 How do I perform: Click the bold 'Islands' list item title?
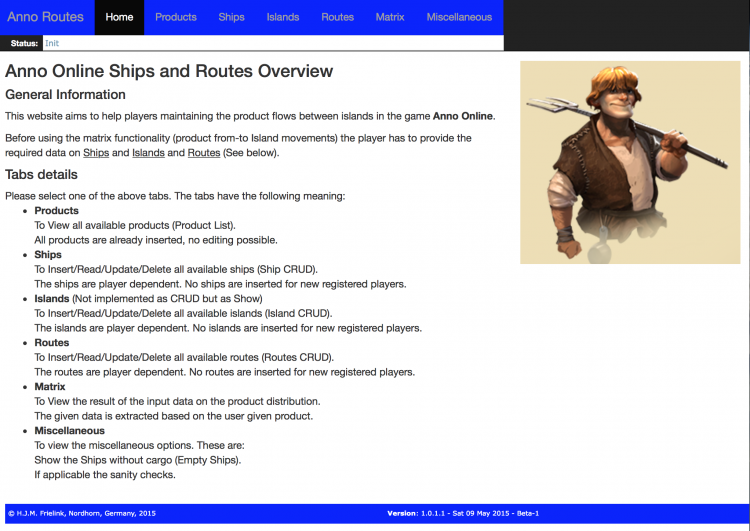tap(52, 299)
